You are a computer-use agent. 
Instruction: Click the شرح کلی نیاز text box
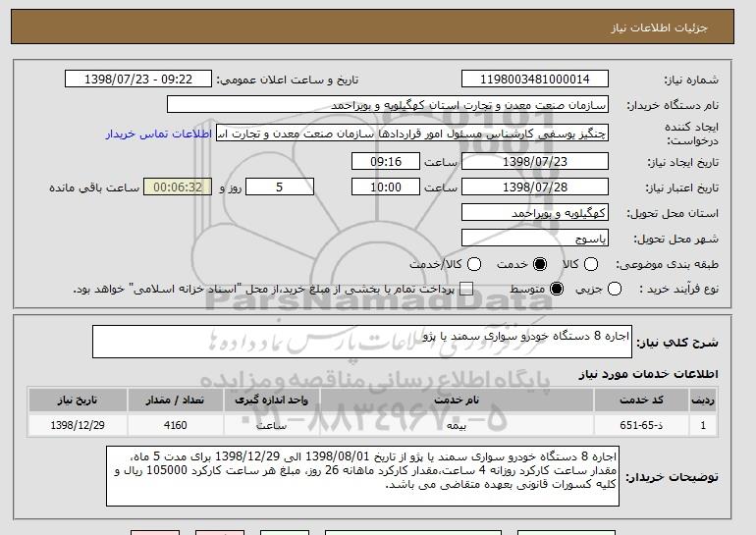coord(362,342)
